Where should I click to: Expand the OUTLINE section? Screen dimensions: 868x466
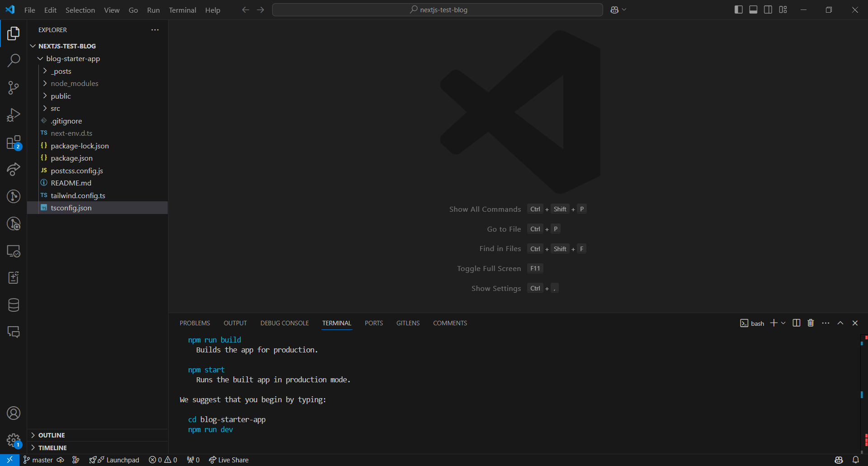coord(97,435)
